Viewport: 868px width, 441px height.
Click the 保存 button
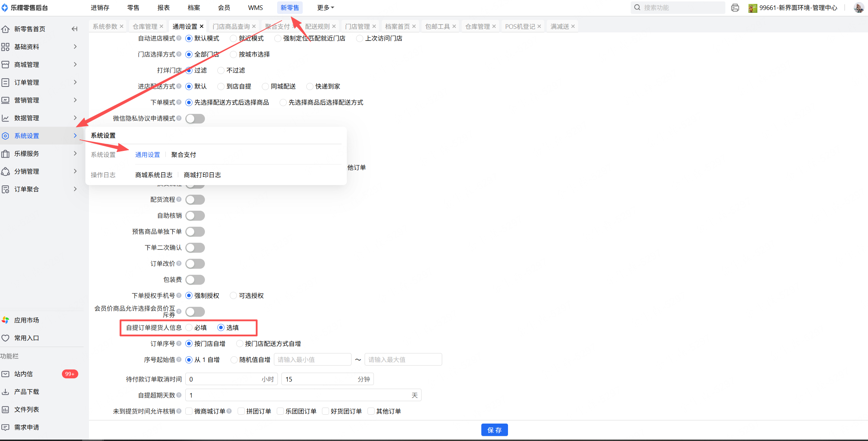(x=494, y=430)
